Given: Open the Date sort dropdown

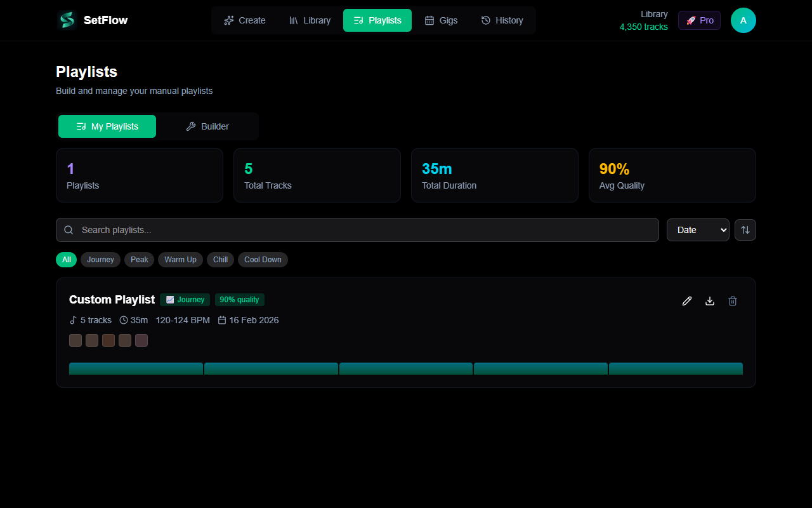Looking at the screenshot, I should (698, 230).
